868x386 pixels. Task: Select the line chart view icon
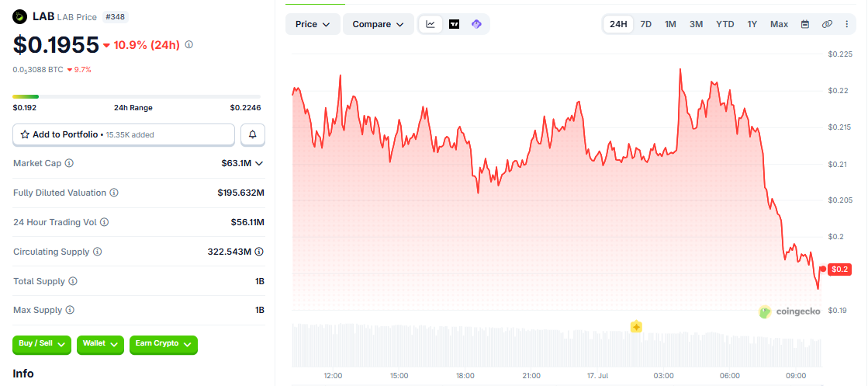point(431,24)
